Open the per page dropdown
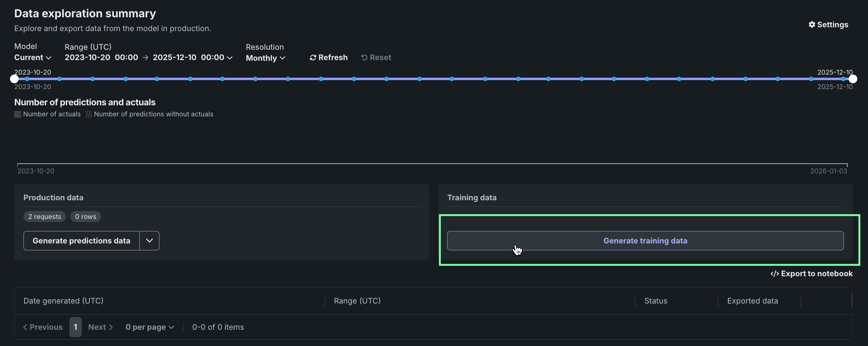868x346 pixels. pyautogui.click(x=150, y=327)
